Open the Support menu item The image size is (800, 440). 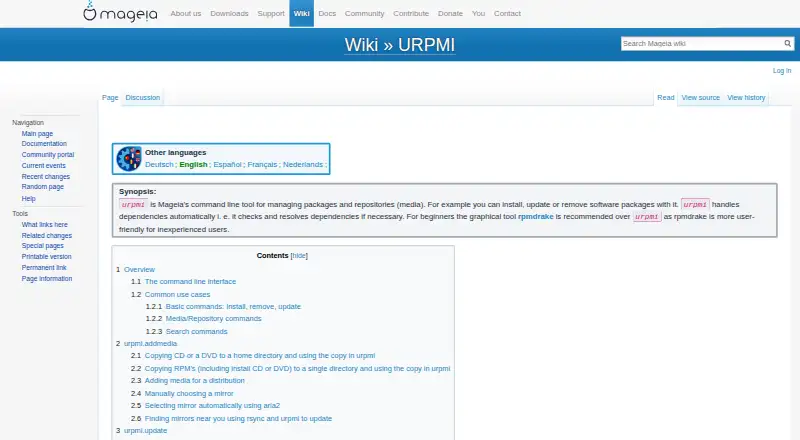click(271, 14)
